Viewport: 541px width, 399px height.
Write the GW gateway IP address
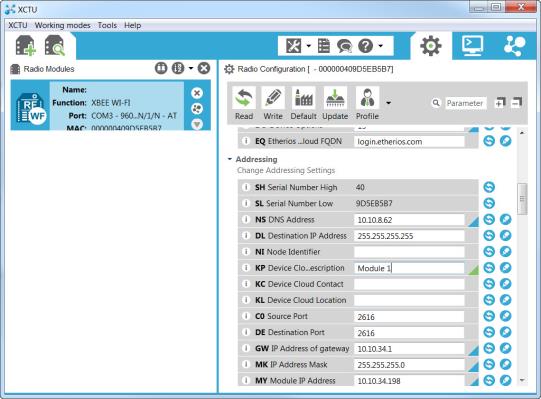pyautogui.click(x=505, y=348)
